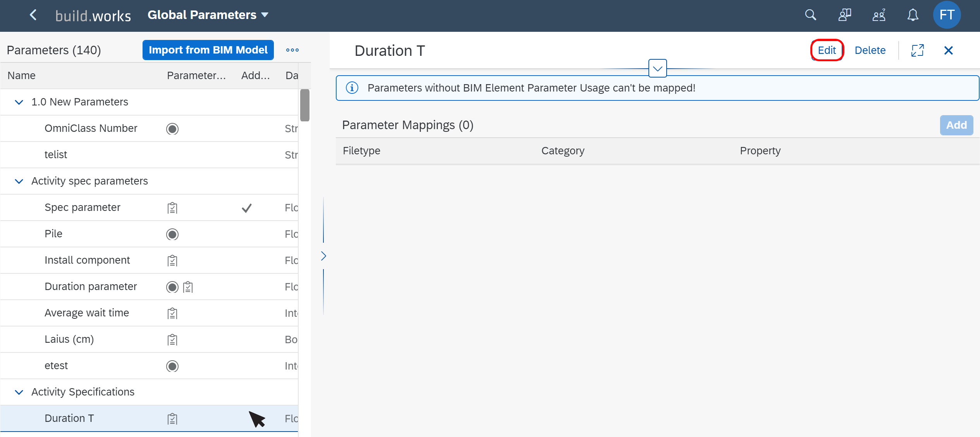Select the Laius (cm) row
This screenshot has height=437, width=980.
click(149, 339)
